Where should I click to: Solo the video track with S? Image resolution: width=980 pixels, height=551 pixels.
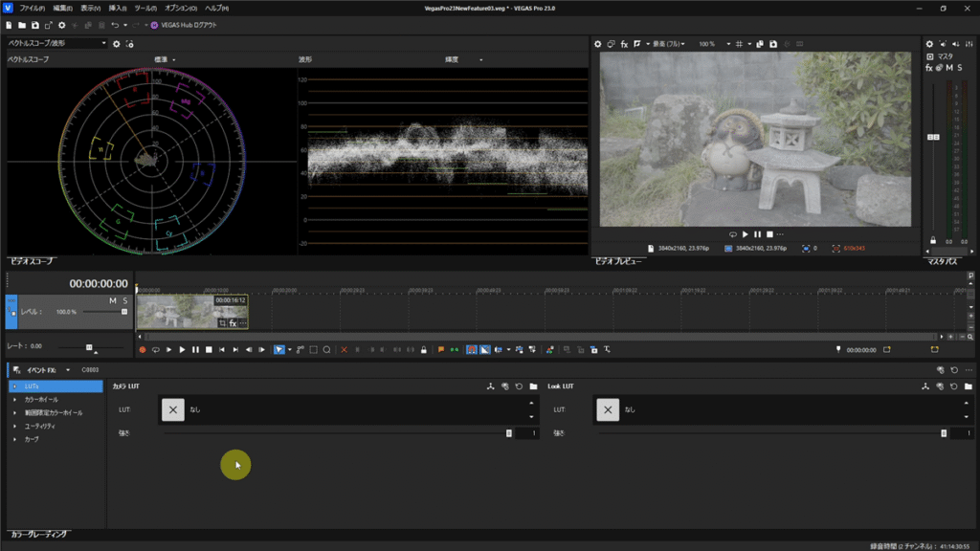click(124, 300)
